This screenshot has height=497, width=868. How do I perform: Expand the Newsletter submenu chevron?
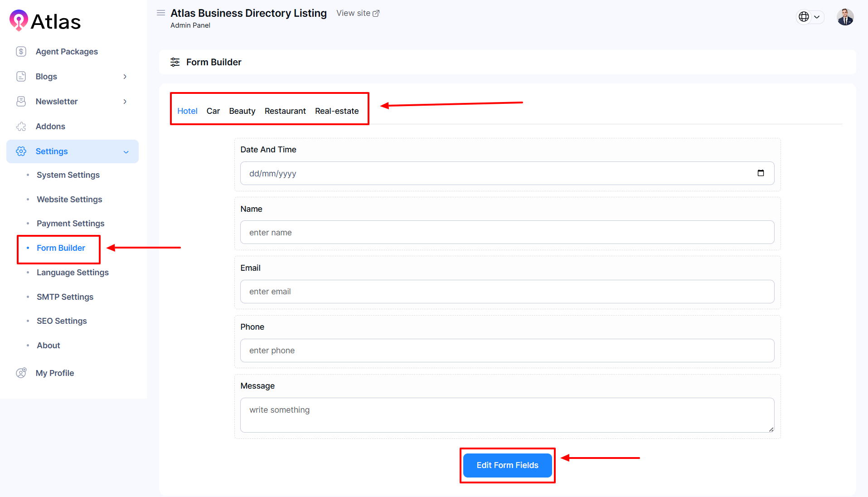[125, 102]
